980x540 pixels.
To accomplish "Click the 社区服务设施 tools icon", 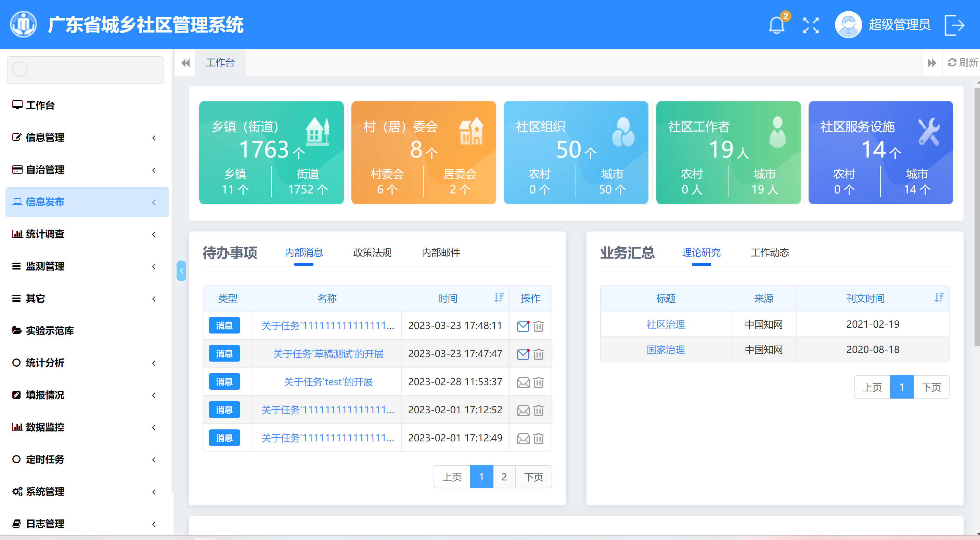I will (x=929, y=132).
